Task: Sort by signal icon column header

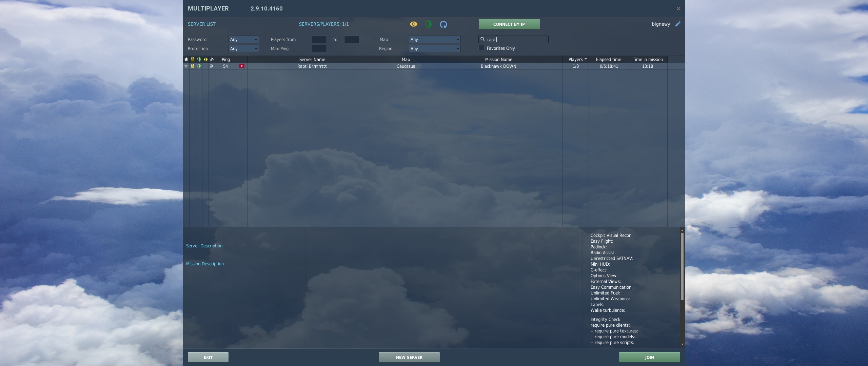Action: click(212, 59)
